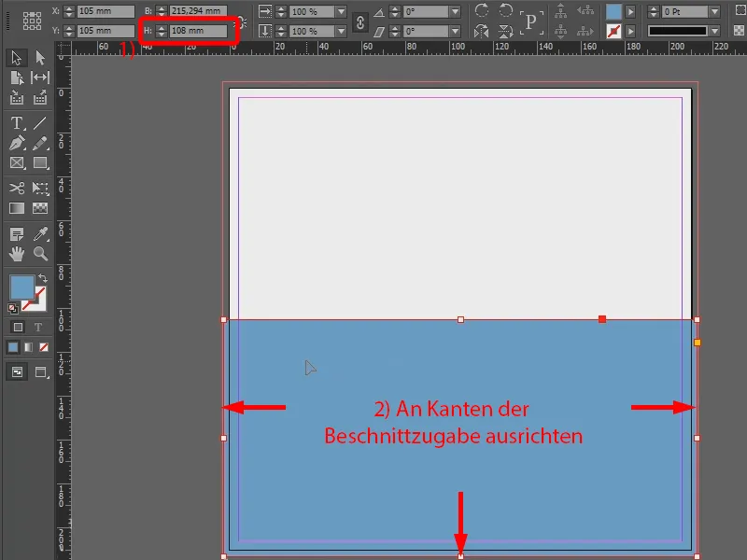Select the Type tool
The height and width of the screenshot is (560, 747).
16,123
